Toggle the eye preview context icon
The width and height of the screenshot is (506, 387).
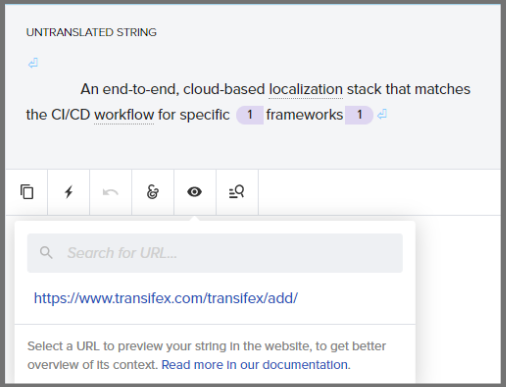tap(195, 192)
